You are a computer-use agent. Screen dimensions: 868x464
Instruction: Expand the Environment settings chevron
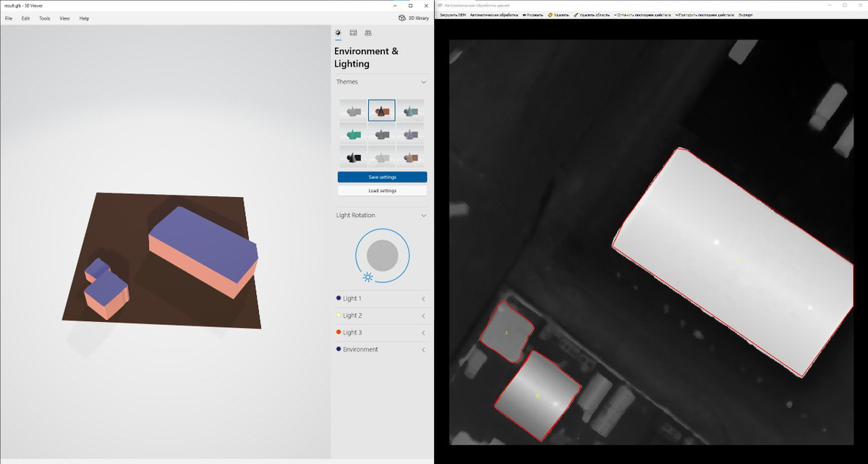423,350
